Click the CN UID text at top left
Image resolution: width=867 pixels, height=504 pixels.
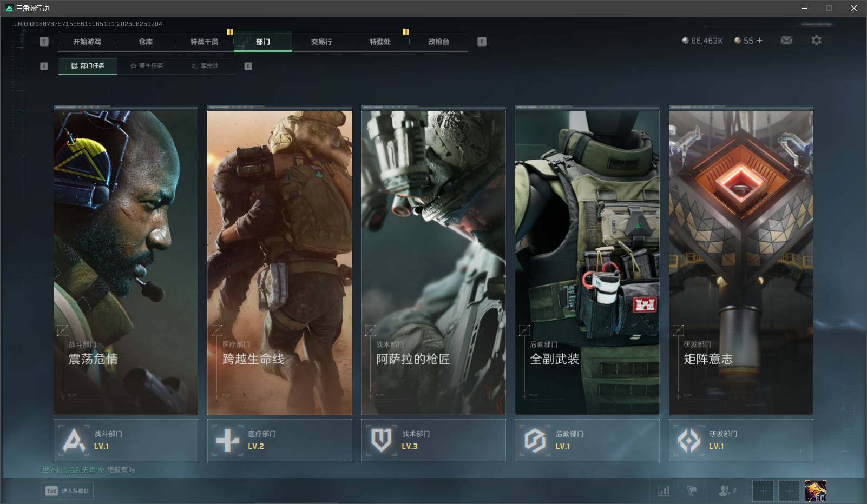88,24
